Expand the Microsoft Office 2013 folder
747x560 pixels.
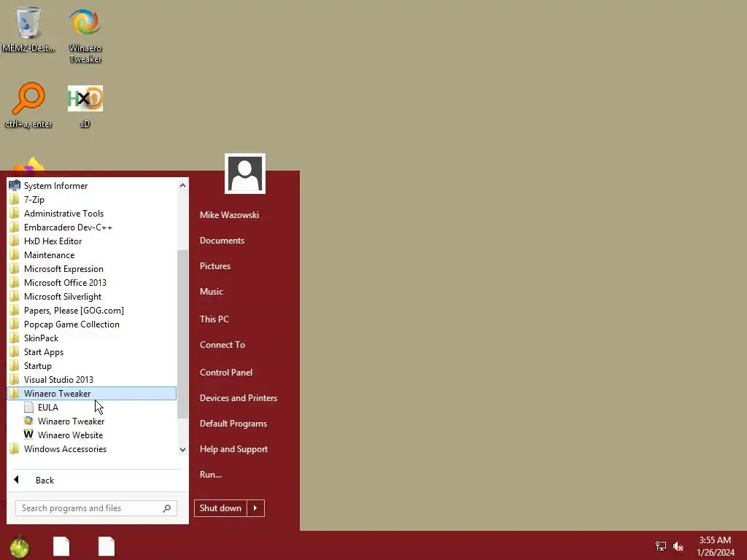[91, 282]
